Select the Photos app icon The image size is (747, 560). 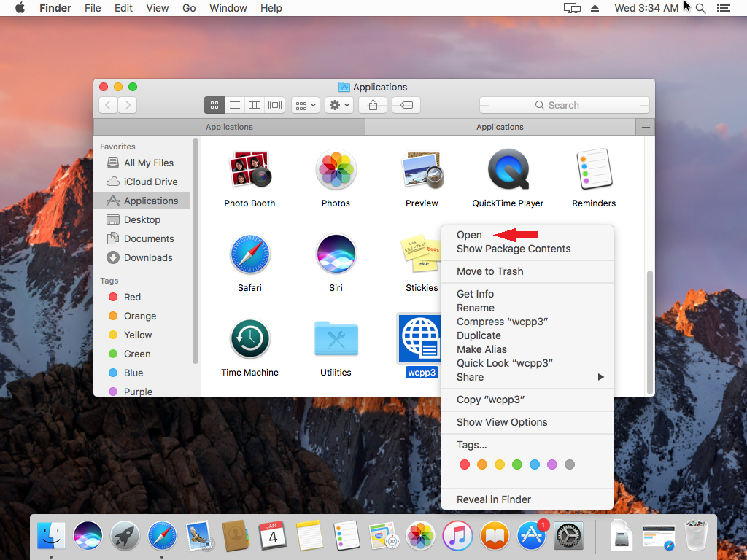pyautogui.click(x=336, y=169)
